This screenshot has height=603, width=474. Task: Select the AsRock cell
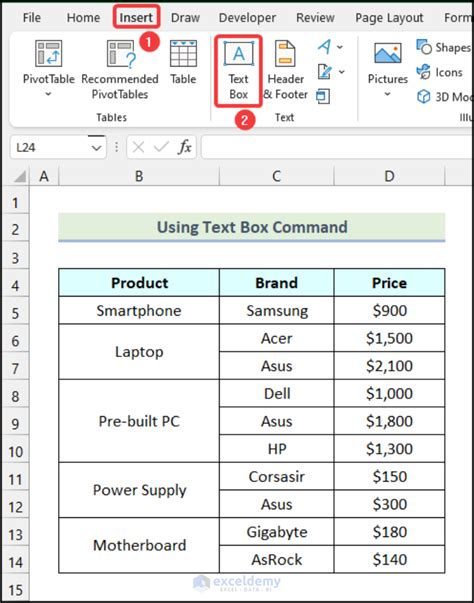(x=277, y=560)
